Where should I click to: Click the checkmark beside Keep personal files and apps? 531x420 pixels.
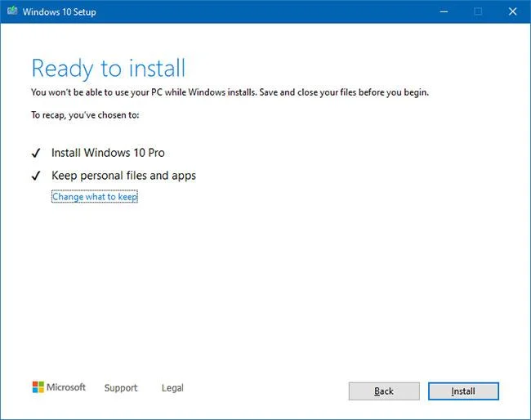pos(36,176)
